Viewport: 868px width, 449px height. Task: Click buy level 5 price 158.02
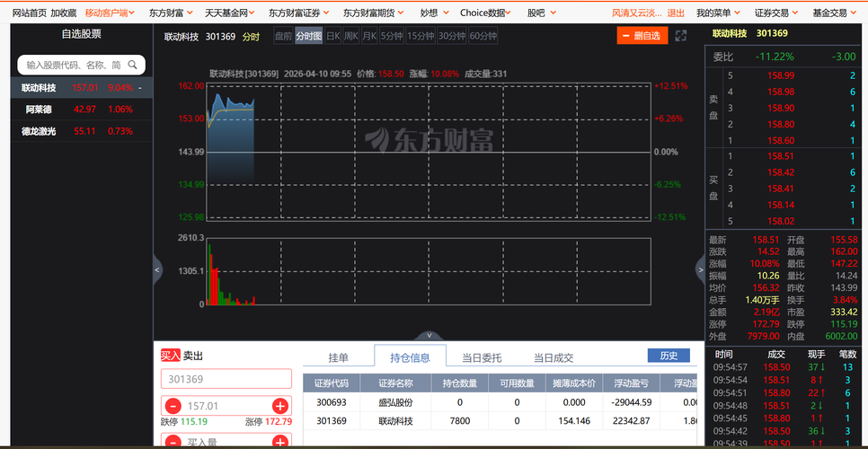(x=781, y=221)
